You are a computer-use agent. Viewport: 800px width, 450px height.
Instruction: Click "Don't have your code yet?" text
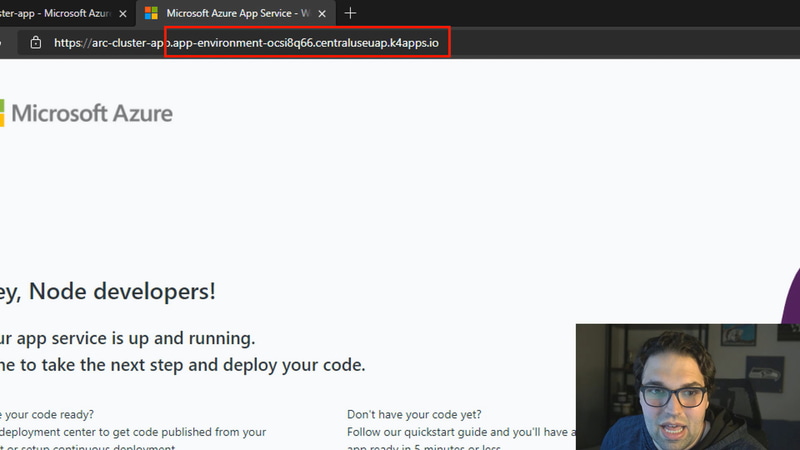(414, 414)
